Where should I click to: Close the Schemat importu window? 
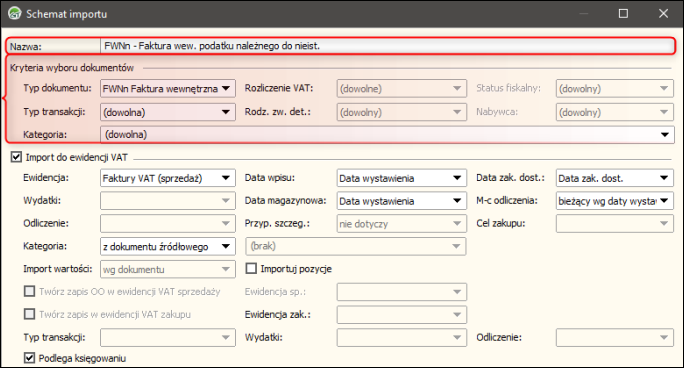point(663,14)
